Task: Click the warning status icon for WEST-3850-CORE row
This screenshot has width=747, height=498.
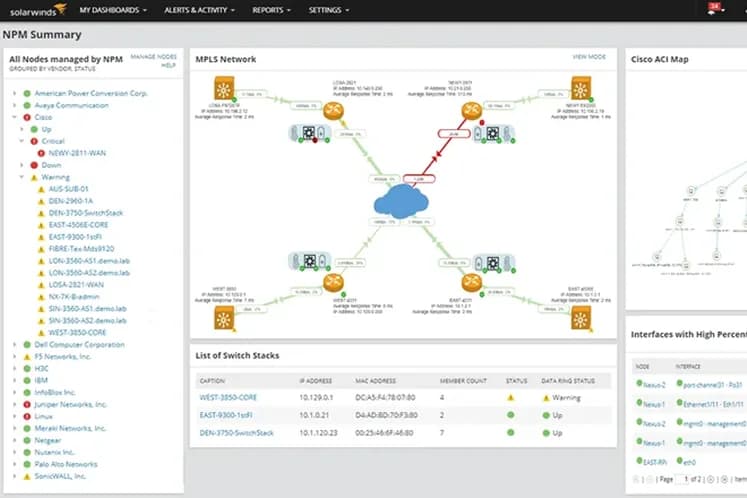Action: pos(511,397)
